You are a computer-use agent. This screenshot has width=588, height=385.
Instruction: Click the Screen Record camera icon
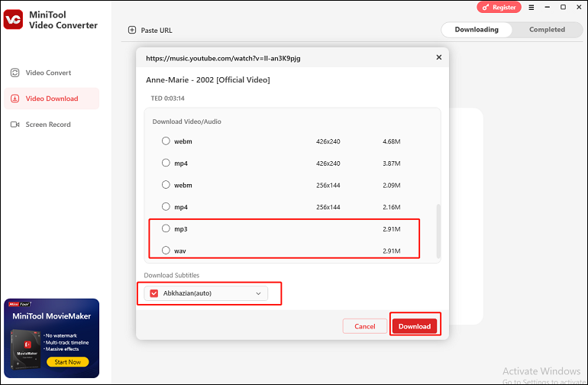[15, 125]
